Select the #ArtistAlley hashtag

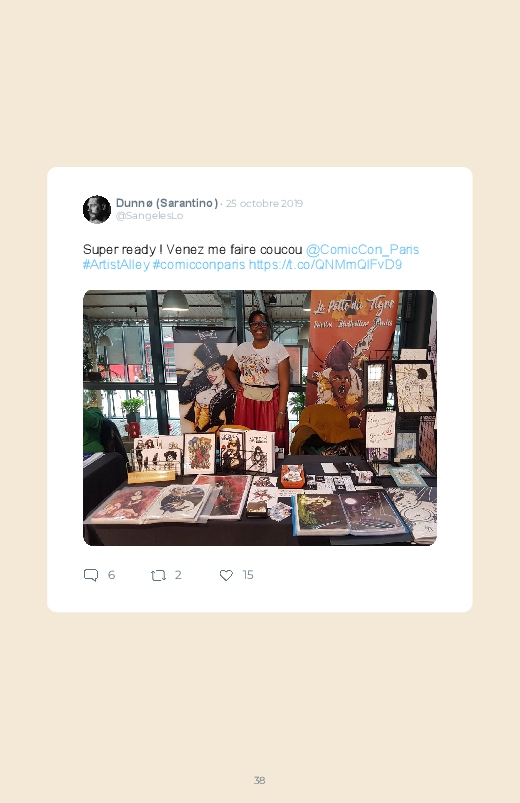click(116, 264)
